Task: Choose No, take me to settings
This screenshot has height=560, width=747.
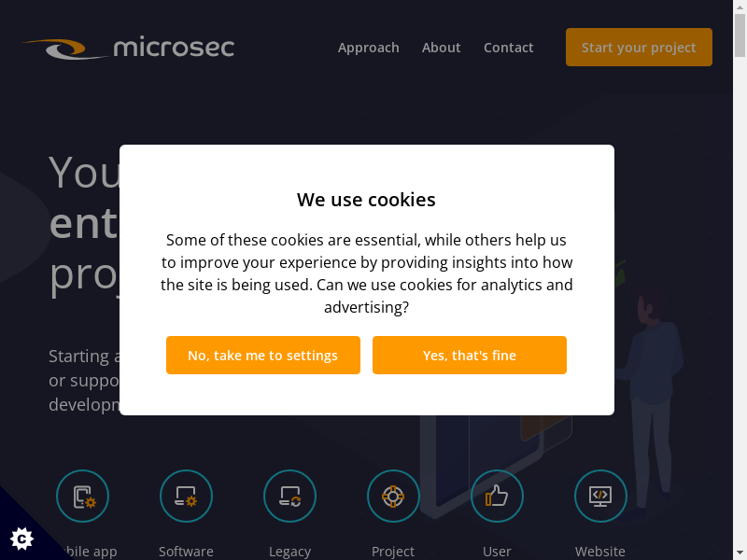Action: click(x=262, y=356)
